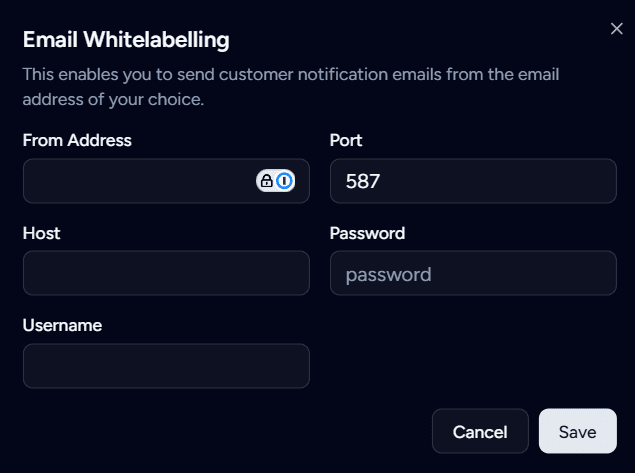Click the "Password" label above its field
The image size is (635, 473).
click(367, 233)
